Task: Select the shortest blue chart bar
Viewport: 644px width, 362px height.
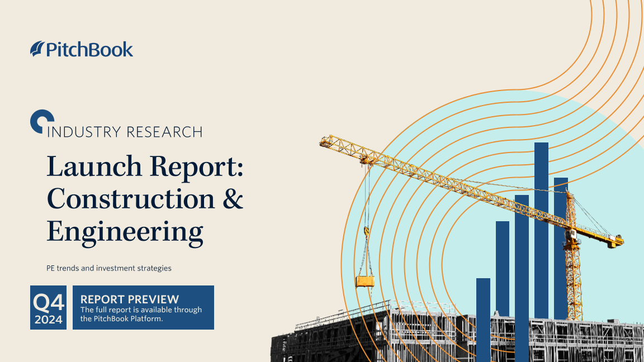Action: 483,318
